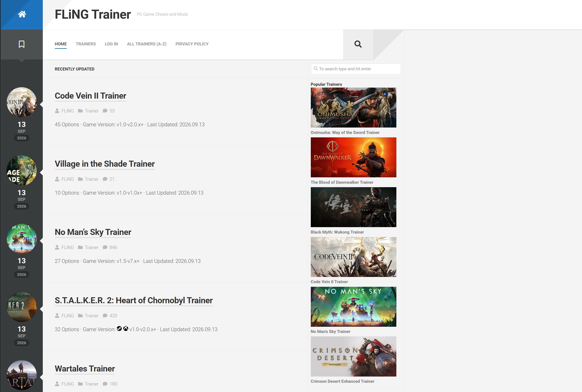Screen dimensions: 582x392
Task: Open the Wartales Trainer post title
Action: pyautogui.click(x=85, y=369)
